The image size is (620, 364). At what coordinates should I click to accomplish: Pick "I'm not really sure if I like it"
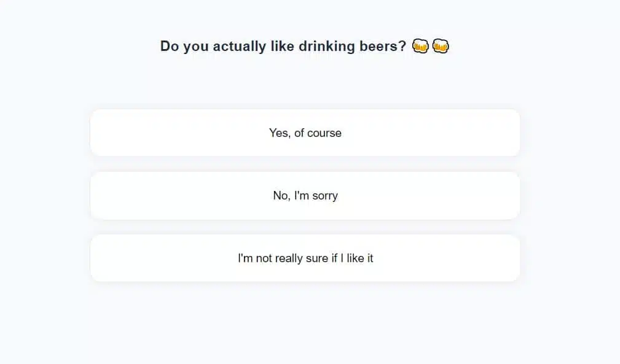pyautogui.click(x=305, y=258)
